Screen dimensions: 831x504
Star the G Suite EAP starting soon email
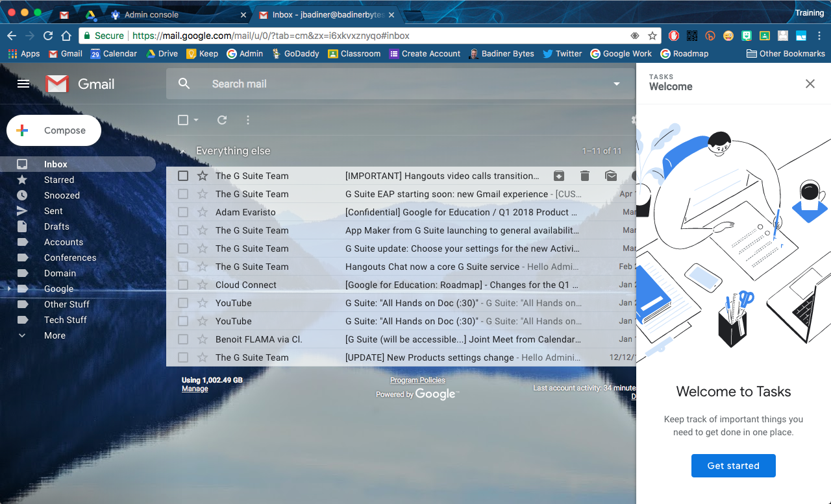pyautogui.click(x=203, y=194)
